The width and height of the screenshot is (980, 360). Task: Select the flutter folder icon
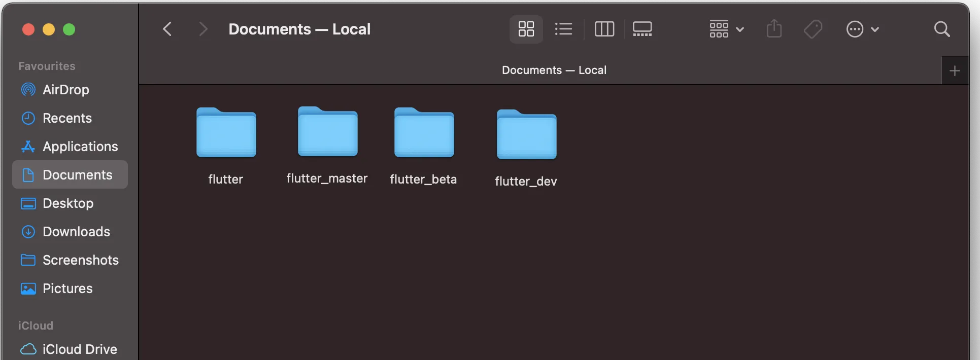click(226, 132)
